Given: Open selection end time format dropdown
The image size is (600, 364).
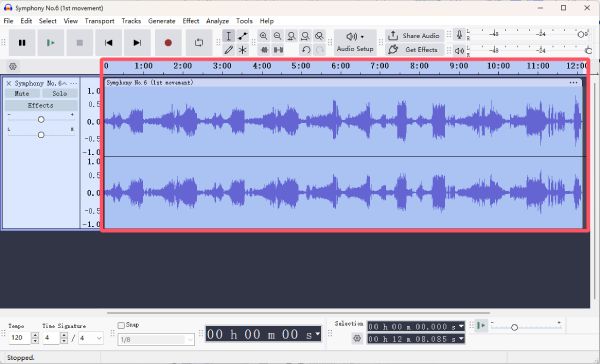Looking at the screenshot, I should (461, 338).
